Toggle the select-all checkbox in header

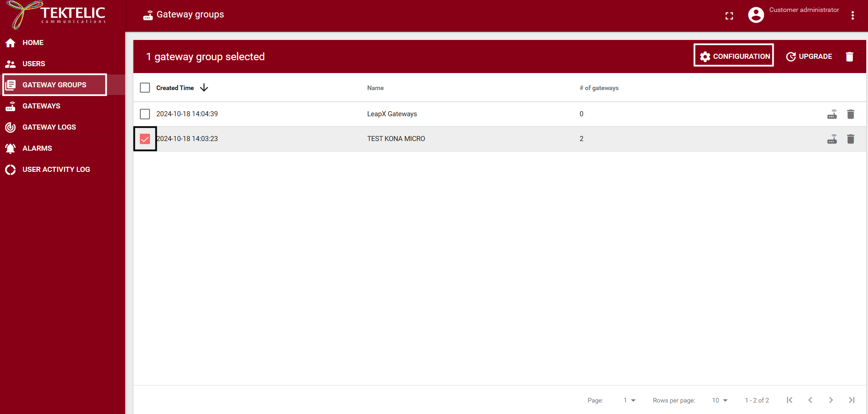click(145, 88)
